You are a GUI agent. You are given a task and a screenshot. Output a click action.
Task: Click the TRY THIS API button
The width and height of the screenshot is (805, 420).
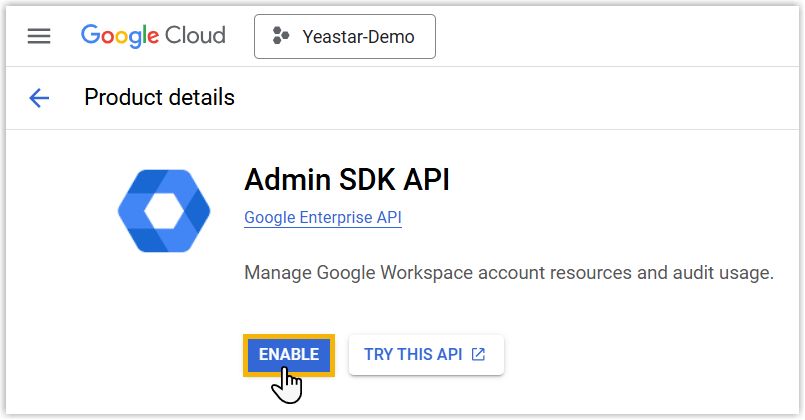(x=425, y=354)
